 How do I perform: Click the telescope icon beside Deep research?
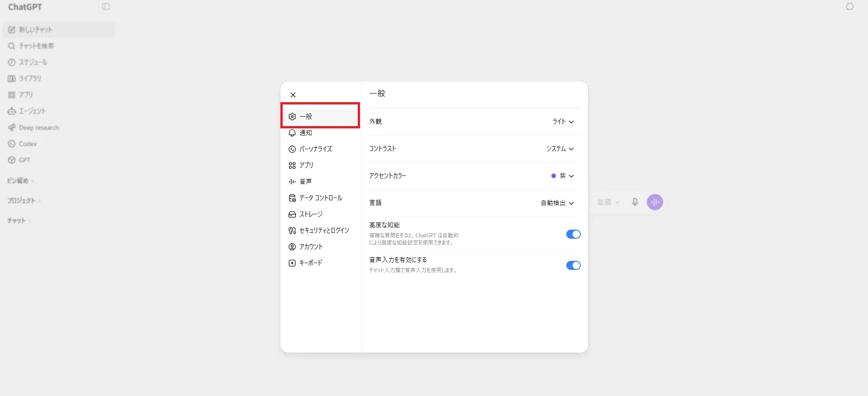pyautogui.click(x=12, y=127)
